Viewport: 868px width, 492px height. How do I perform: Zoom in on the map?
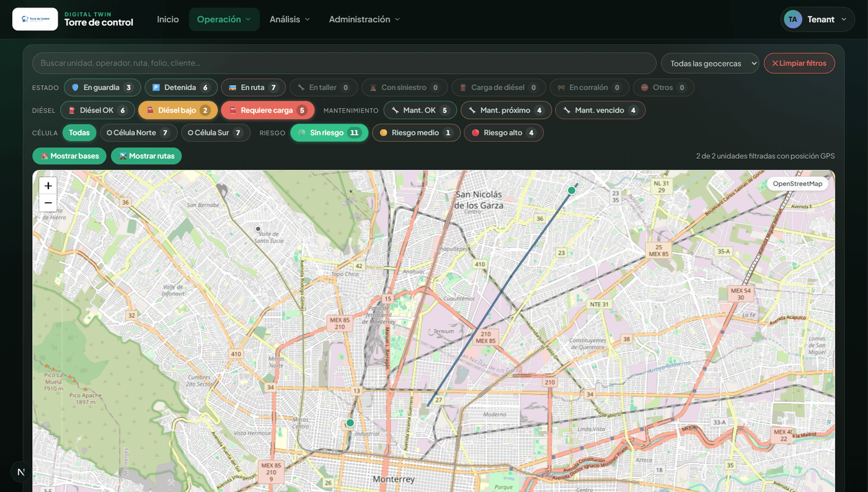(48, 186)
